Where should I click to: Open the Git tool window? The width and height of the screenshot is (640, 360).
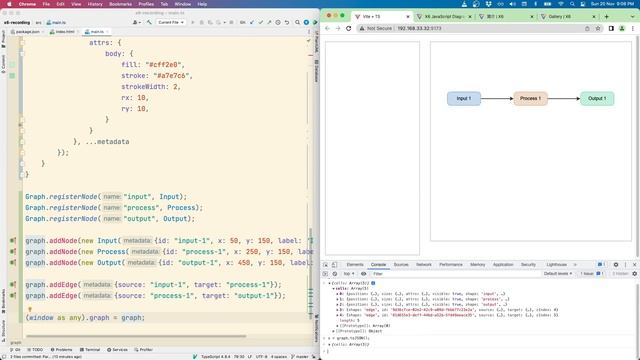click(15, 350)
